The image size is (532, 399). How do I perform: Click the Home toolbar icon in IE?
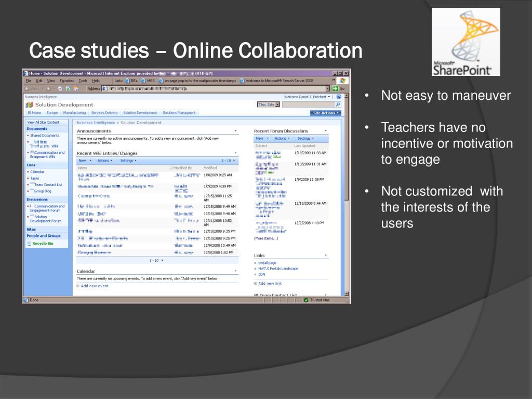click(76, 88)
